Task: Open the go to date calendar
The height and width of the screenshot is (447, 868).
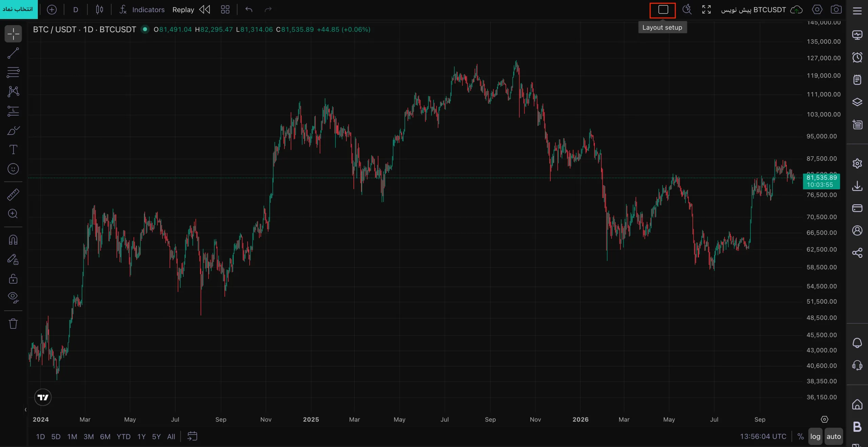Action: click(192, 436)
